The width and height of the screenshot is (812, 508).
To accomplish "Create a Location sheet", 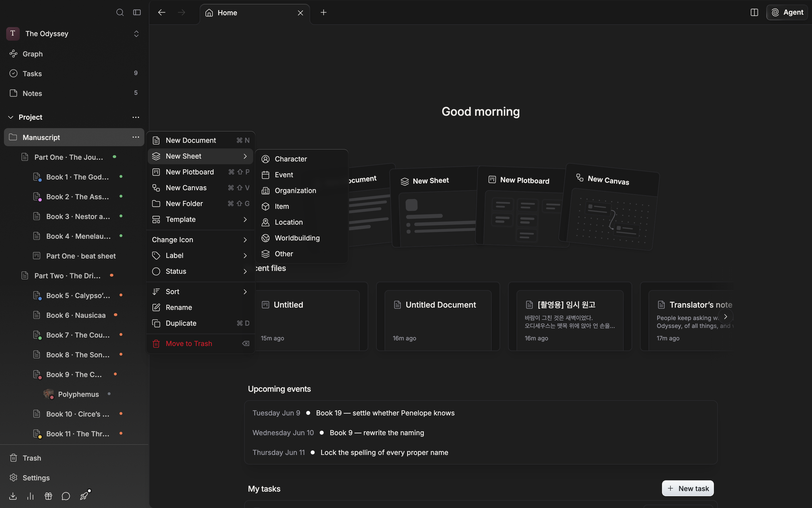I will click(x=302, y=222).
